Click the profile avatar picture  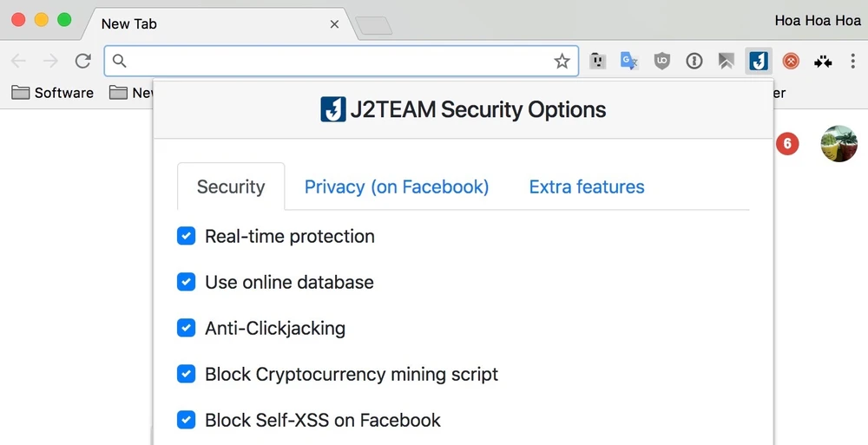click(838, 144)
